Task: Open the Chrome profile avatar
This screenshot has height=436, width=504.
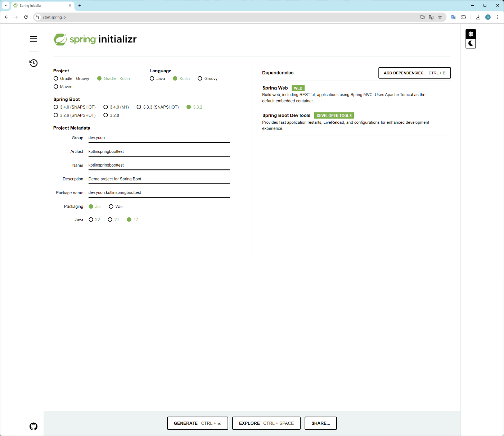Action: pyautogui.click(x=488, y=17)
